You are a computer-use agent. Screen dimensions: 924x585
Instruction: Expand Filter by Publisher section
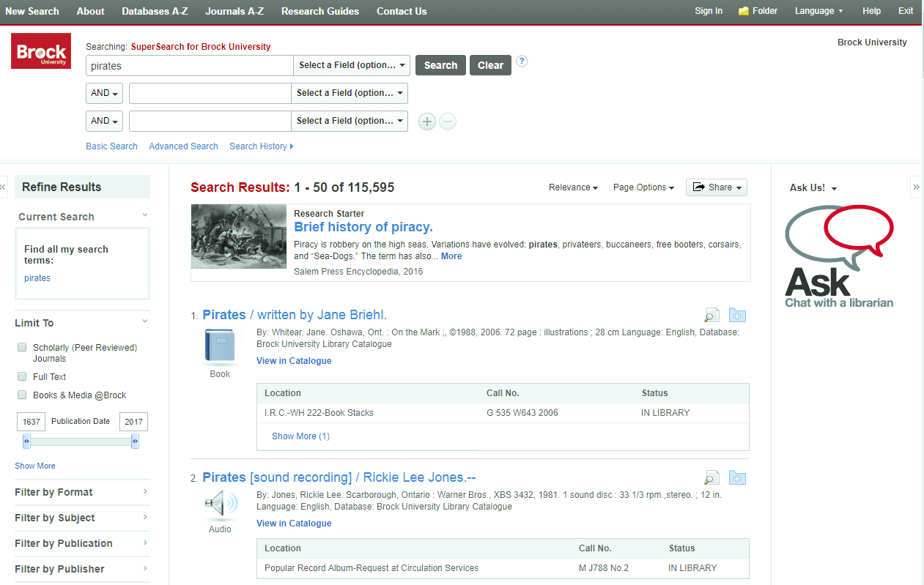pos(82,569)
